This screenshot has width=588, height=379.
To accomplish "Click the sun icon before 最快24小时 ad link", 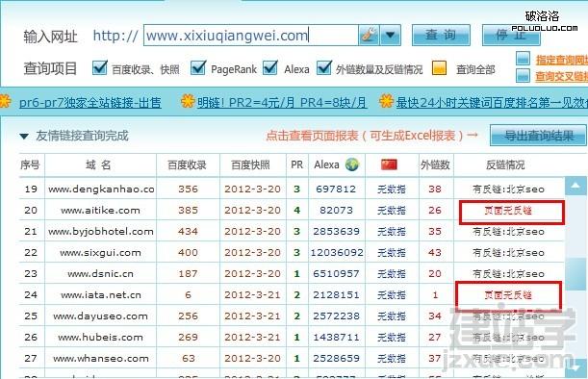I will 386,101.
